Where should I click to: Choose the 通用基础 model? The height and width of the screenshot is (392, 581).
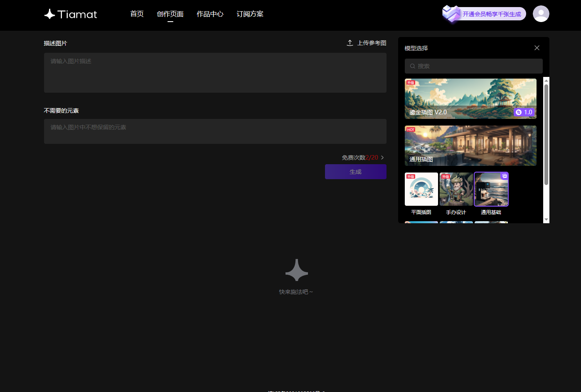[491, 190]
